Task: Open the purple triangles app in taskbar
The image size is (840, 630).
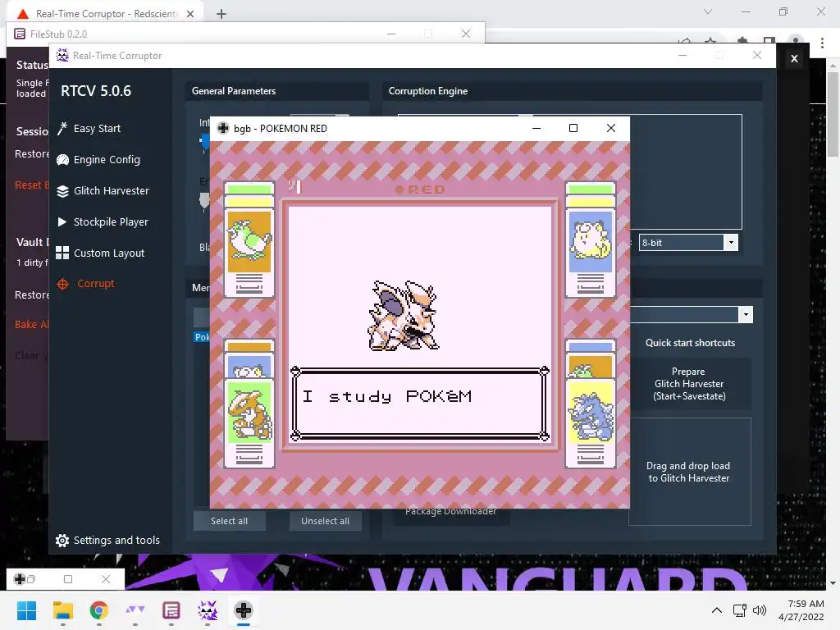Action: click(135, 610)
